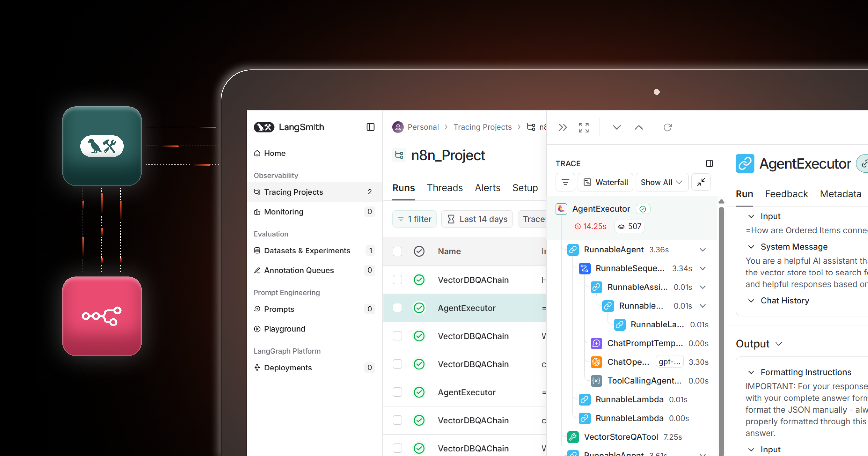
Task: Collapse the RunnableSeque... 3.34s node
Action: pyautogui.click(x=703, y=269)
